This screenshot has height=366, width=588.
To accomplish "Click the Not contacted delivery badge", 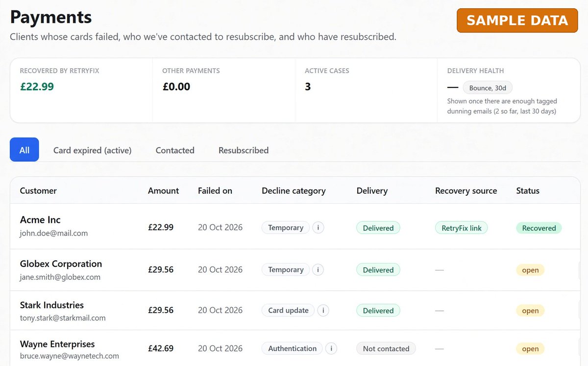I will [386, 349].
